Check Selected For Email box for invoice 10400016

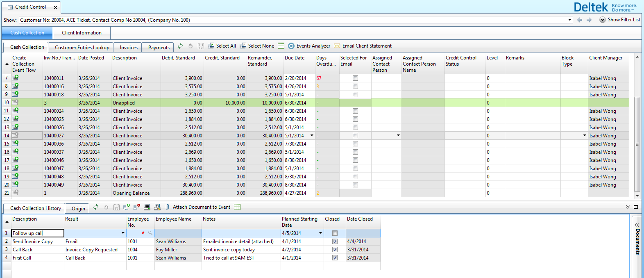click(355, 87)
